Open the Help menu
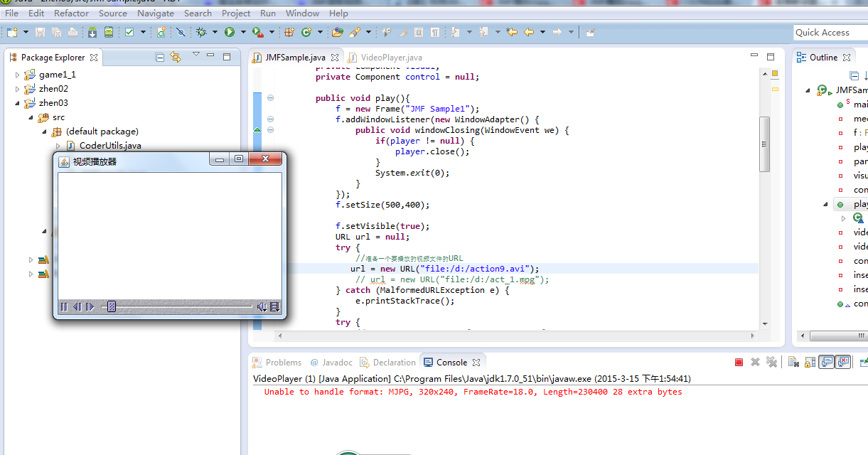This screenshot has width=868, height=455. click(338, 13)
